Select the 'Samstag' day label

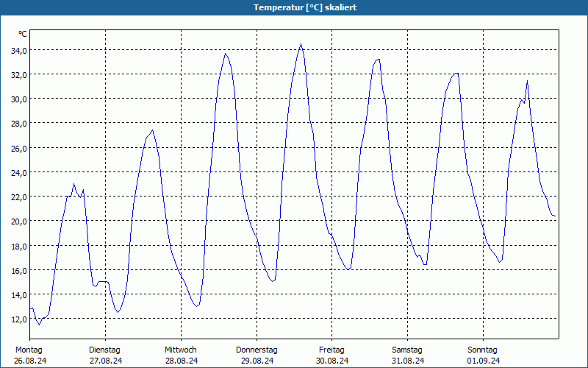[x=407, y=350]
